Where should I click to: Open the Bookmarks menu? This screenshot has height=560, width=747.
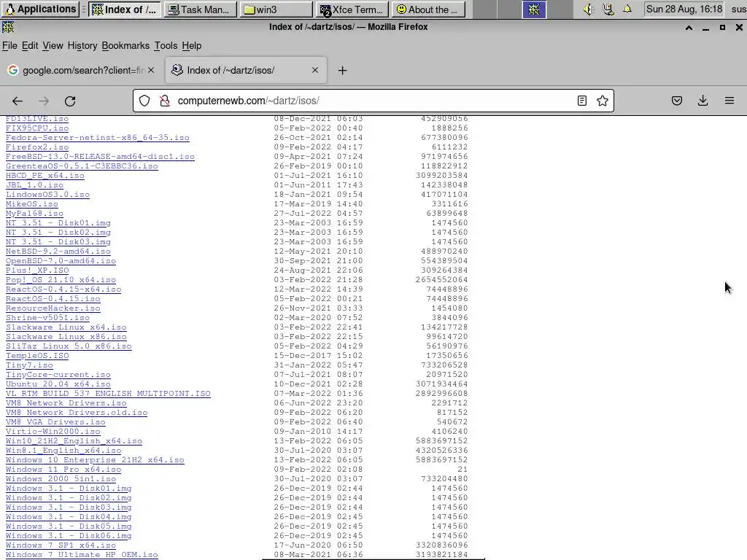coord(125,46)
